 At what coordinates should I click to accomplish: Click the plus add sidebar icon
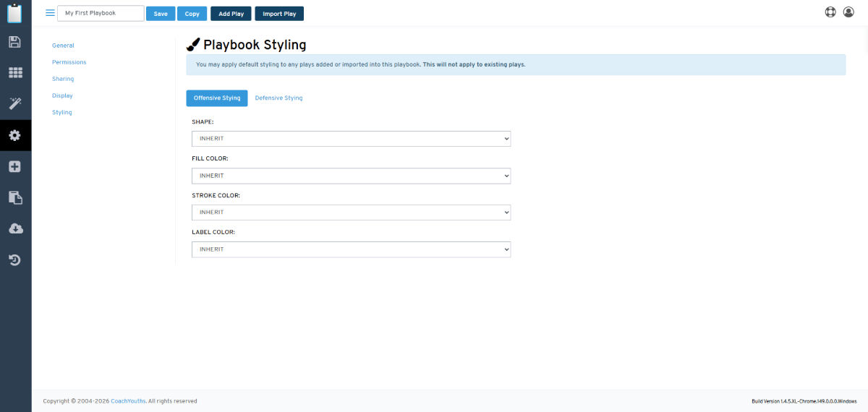click(x=14, y=166)
